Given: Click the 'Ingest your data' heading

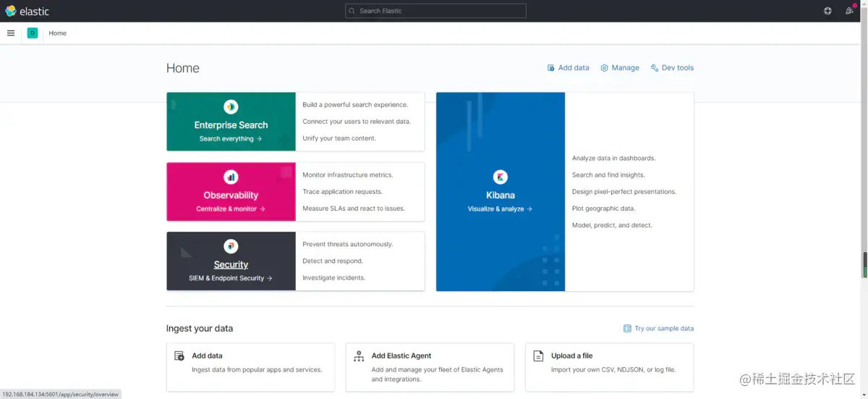Looking at the screenshot, I should (x=200, y=329).
